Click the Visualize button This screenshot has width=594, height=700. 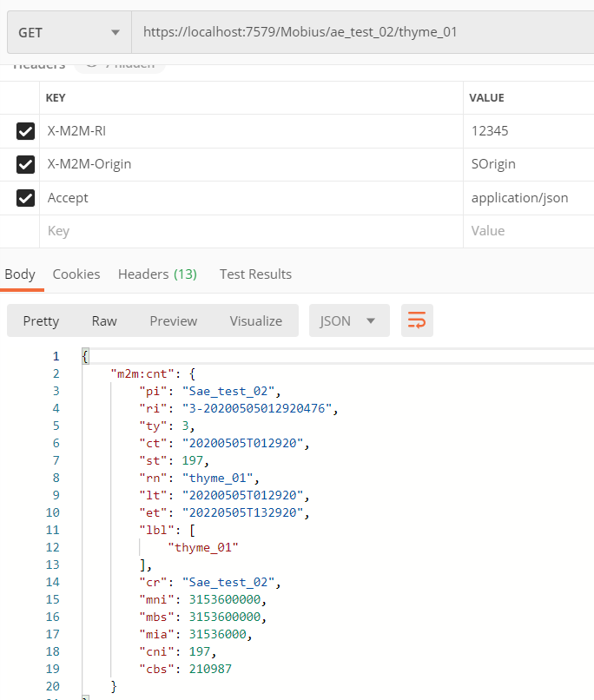click(256, 320)
